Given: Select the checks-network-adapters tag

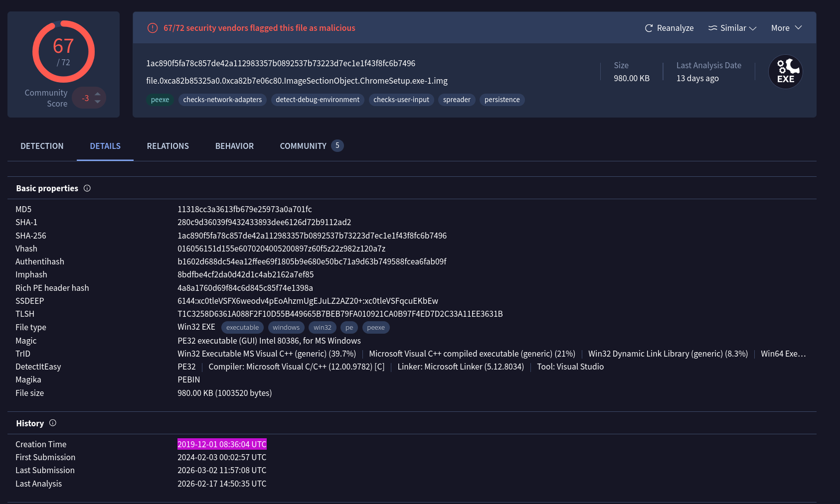Looking at the screenshot, I should 222,100.
